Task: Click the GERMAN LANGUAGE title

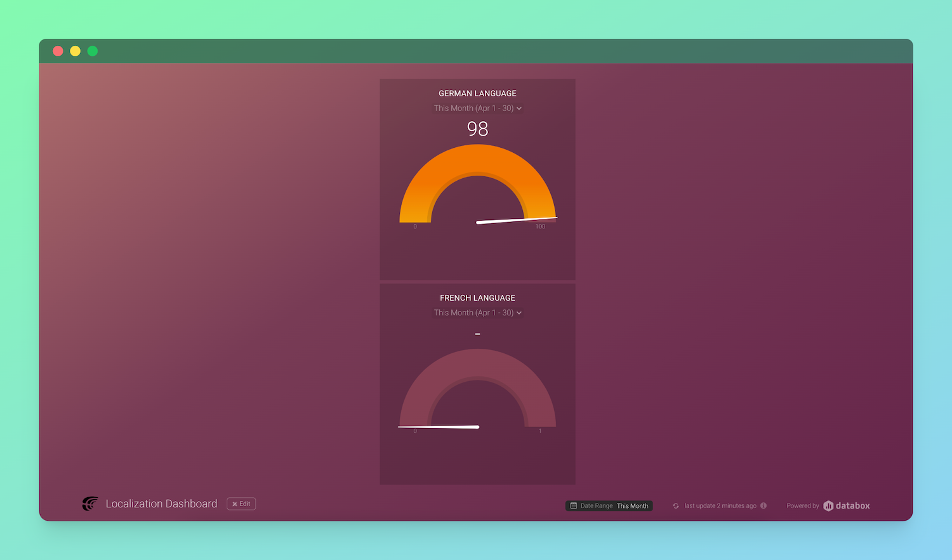Action: click(x=477, y=93)
